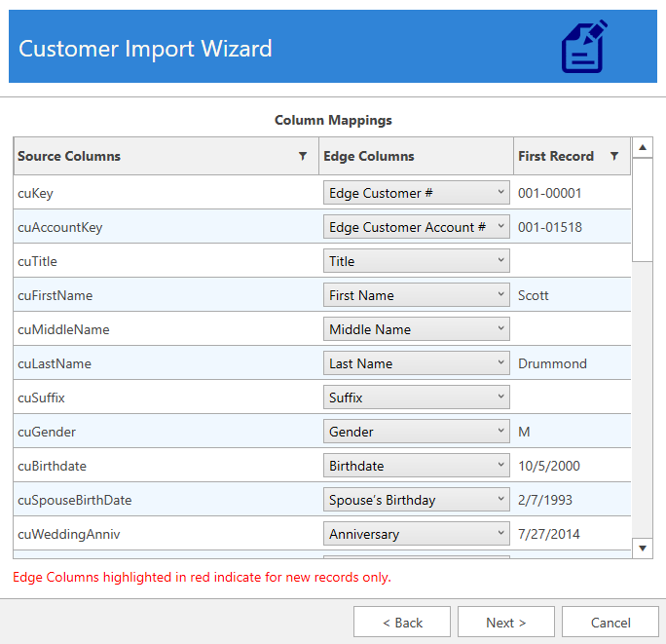Click Next to continue the wizard

pos(505,623)
